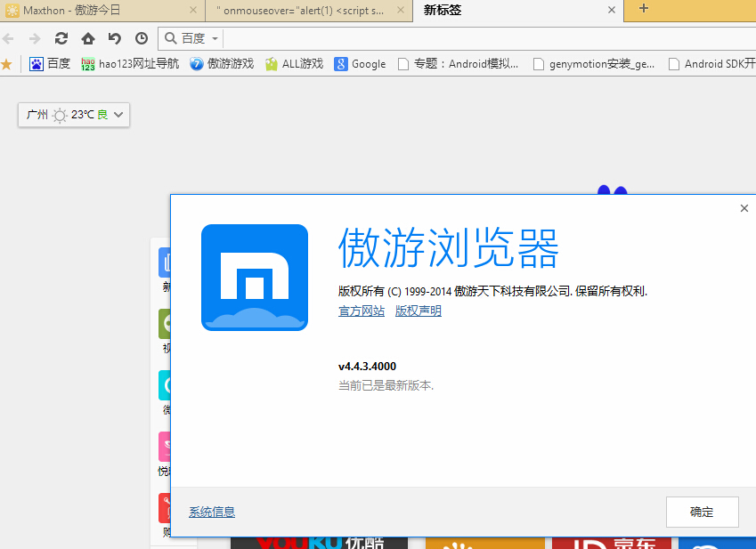Go to the home page icon
Image resolution: width=756 pixels, height=549 pixels.
(88, 38)
